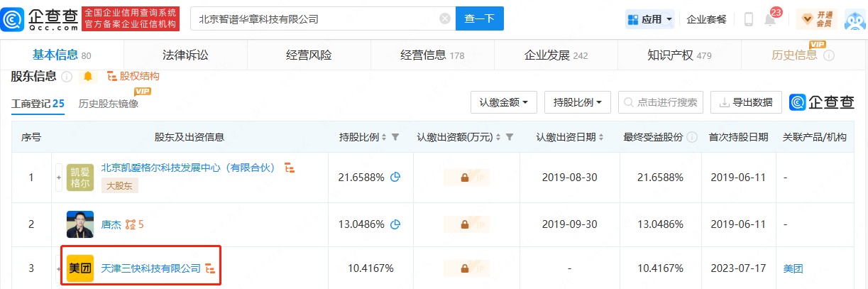Screen dimensions: 868x289
Task: Open equity structure icon beside 北京凯爱格尔
Action: tap(290, 168)
